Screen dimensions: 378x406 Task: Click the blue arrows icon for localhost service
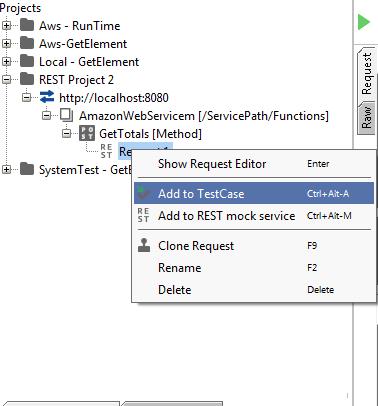(47, 97)
